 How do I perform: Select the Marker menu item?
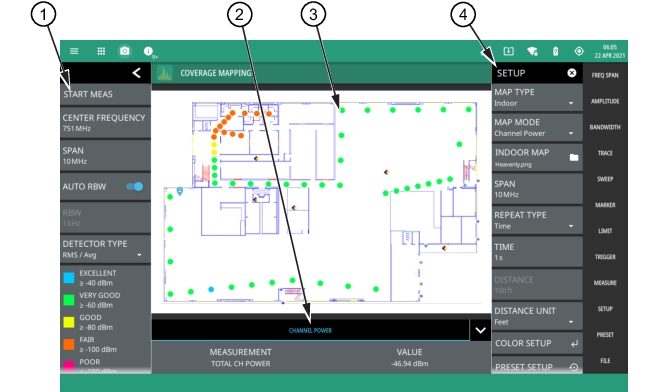click(x=605, y=205)
